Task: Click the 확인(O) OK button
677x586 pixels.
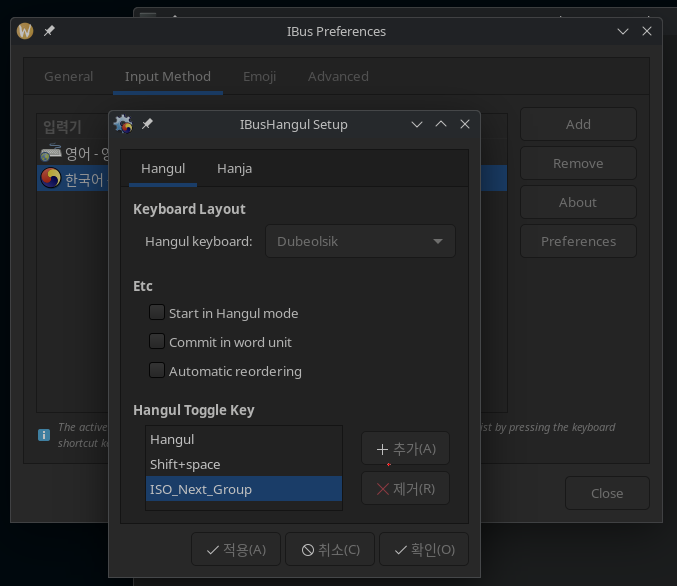Action: click(x=424, y=549)
